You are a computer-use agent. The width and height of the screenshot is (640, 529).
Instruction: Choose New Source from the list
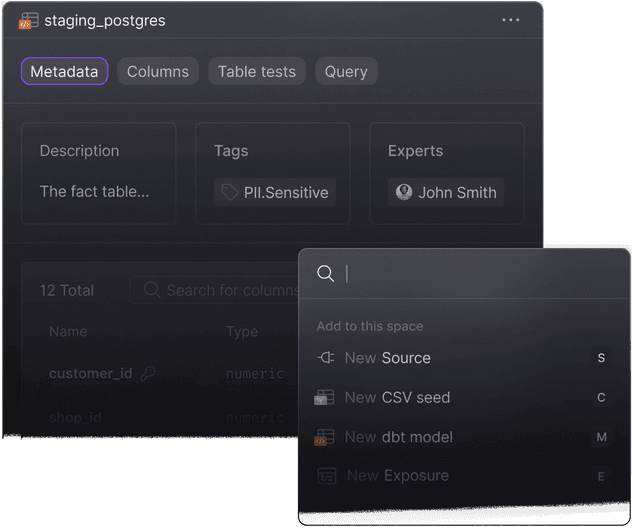[387, 358]
